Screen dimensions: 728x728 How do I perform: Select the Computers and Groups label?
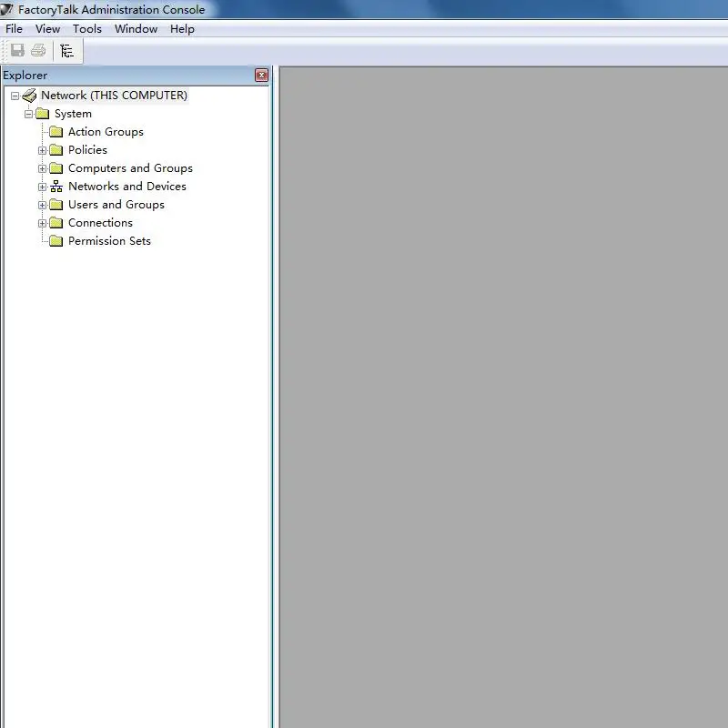tap(130, 168)
